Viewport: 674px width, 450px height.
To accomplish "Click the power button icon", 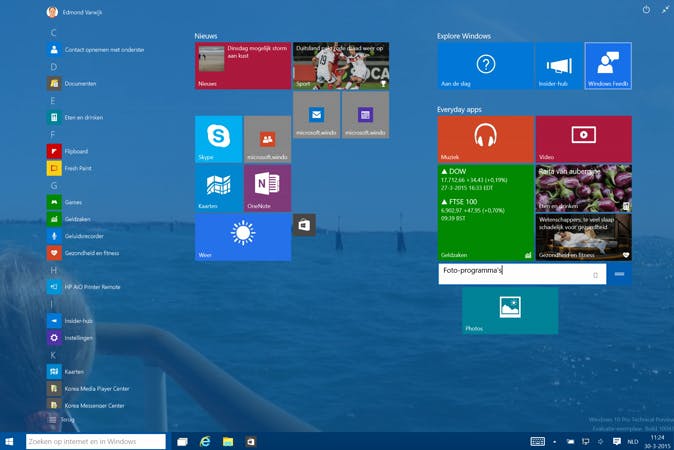I will pos(646,11).
